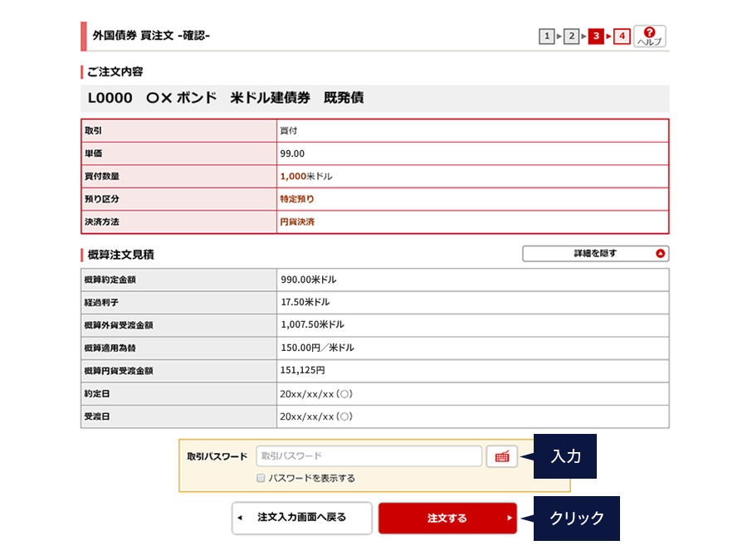Viewport: 747px width, 560px height.
Task: Collapse details with 詳細を隠す
Action: point(595,253)
